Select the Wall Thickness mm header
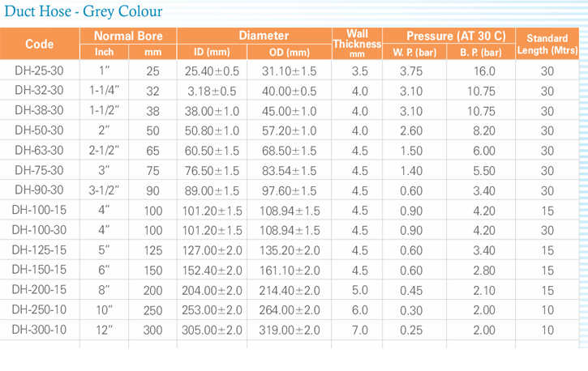 click(357, 44)
